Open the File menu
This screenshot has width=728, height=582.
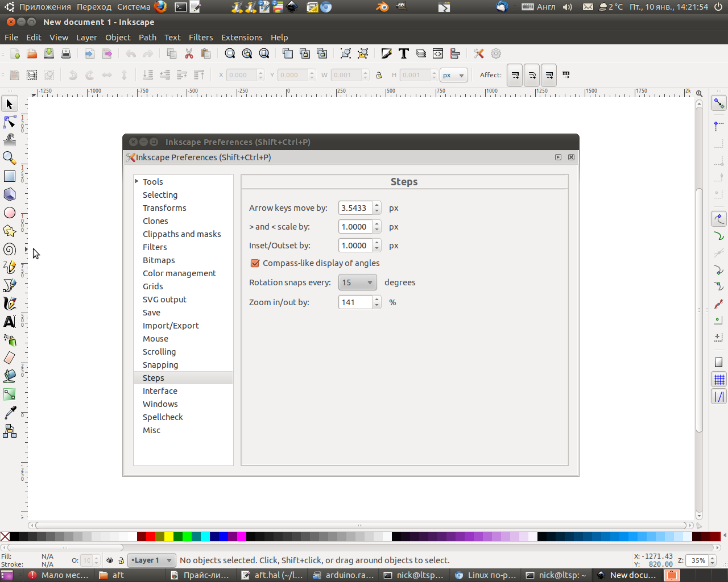pos(11,38)
